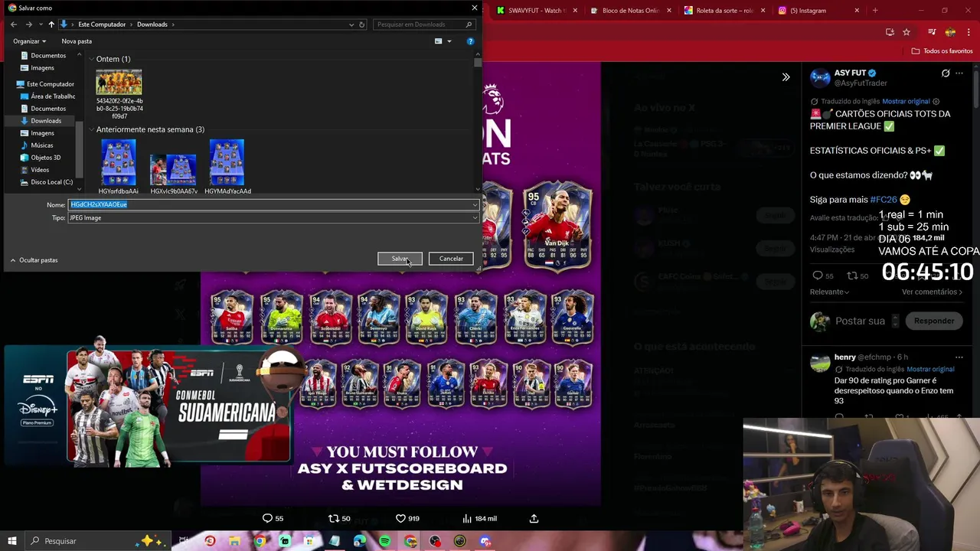Select the HGYMAdYacAAd file thumbnail

click(x=227, y=162)
